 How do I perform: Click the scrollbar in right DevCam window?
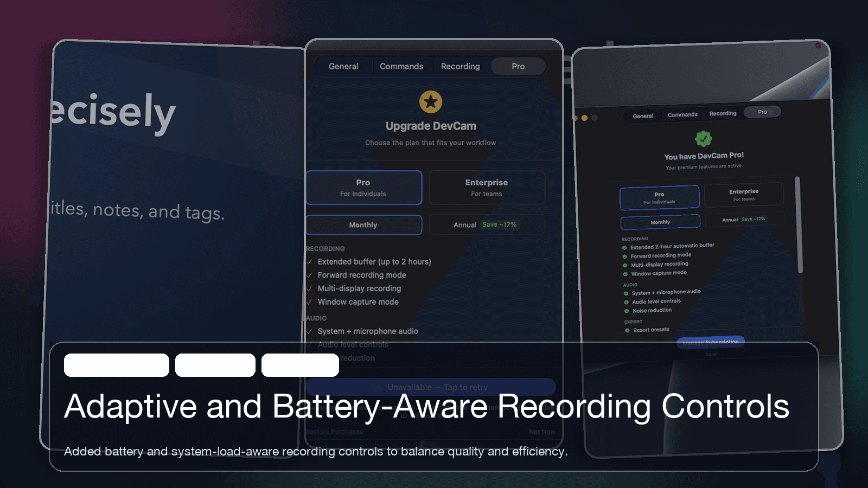(798, 224)
